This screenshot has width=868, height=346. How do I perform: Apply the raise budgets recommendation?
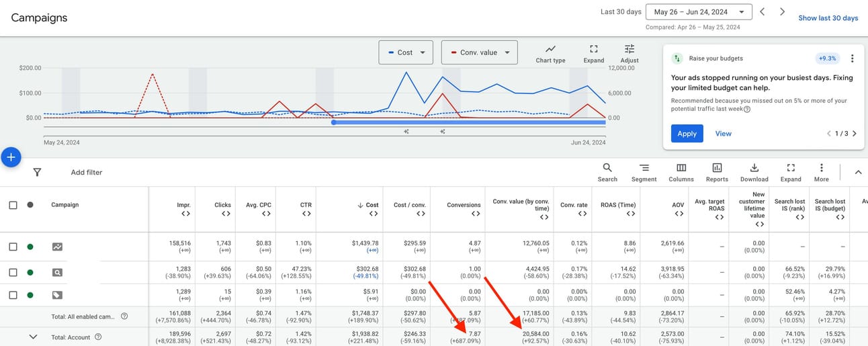coord(687,134)
